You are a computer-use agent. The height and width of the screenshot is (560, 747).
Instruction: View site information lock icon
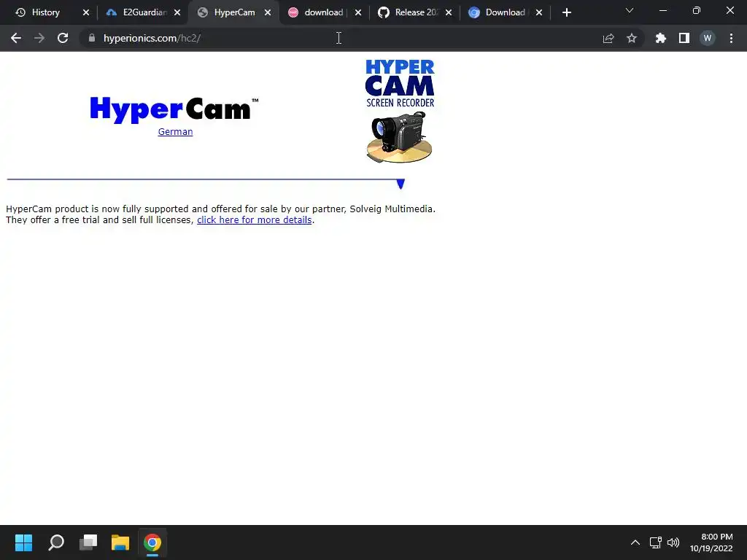pos(92,38)
